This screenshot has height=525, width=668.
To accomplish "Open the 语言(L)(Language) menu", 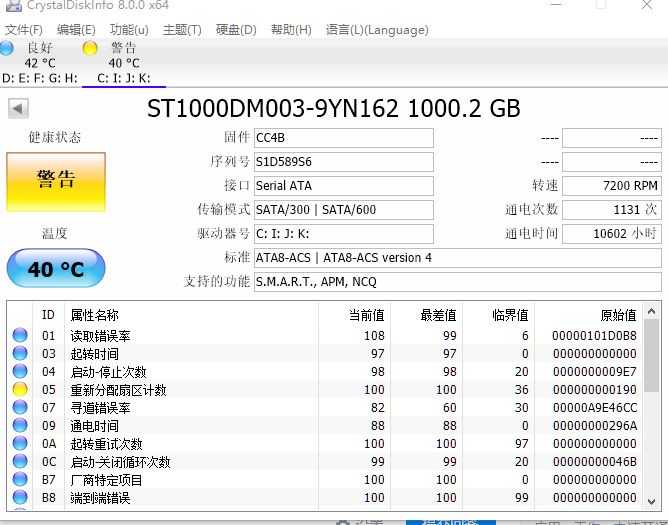I will tap(377, 30).
